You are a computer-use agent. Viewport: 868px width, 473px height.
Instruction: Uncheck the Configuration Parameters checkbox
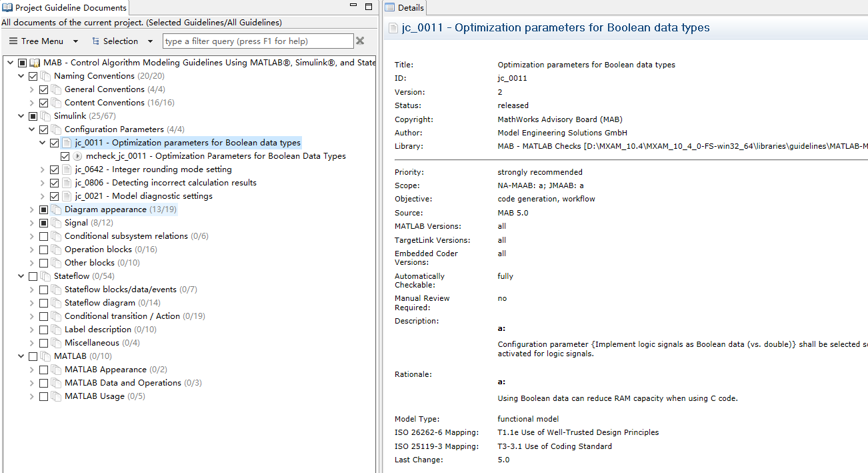click(44, 129)
